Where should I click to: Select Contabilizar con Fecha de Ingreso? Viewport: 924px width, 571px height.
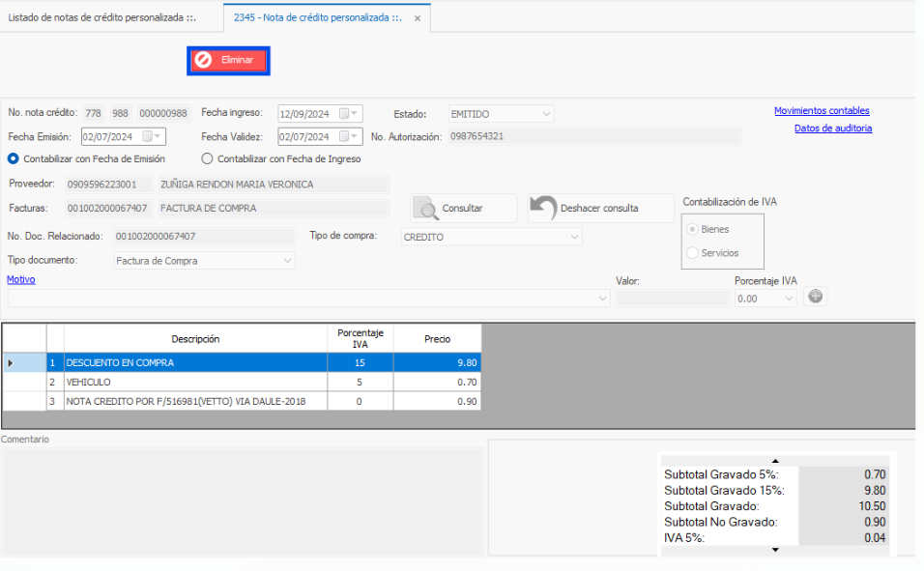207,158
